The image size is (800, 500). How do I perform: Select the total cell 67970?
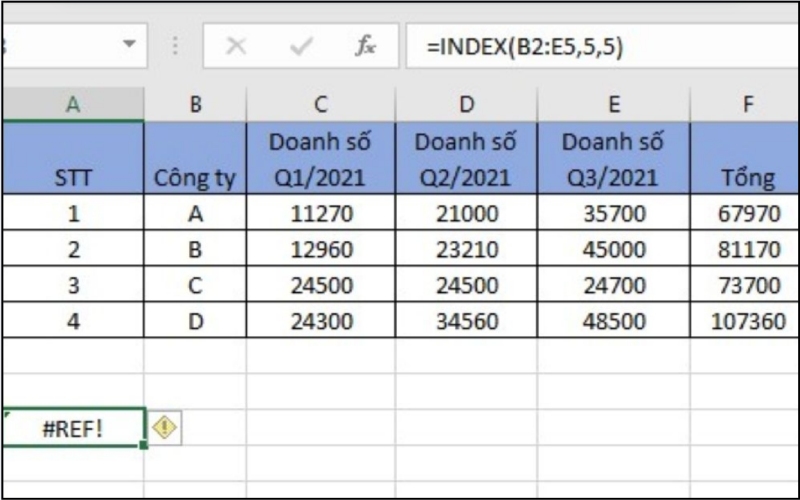tap(745, 212)
